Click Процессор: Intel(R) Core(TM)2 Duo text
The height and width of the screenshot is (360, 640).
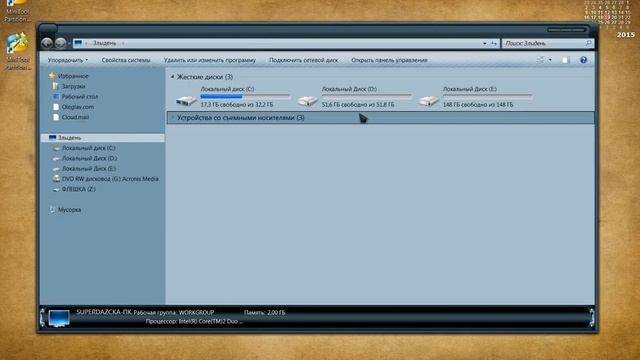194,322
